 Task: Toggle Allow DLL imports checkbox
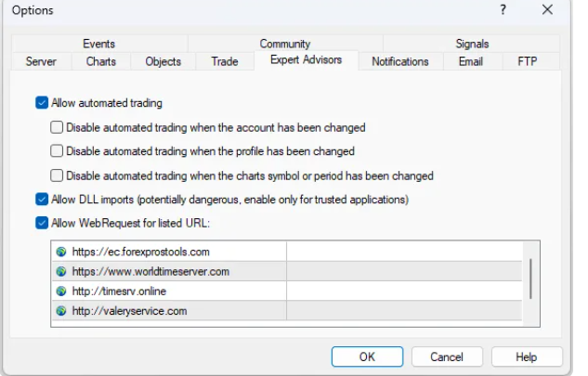[42, 199]
